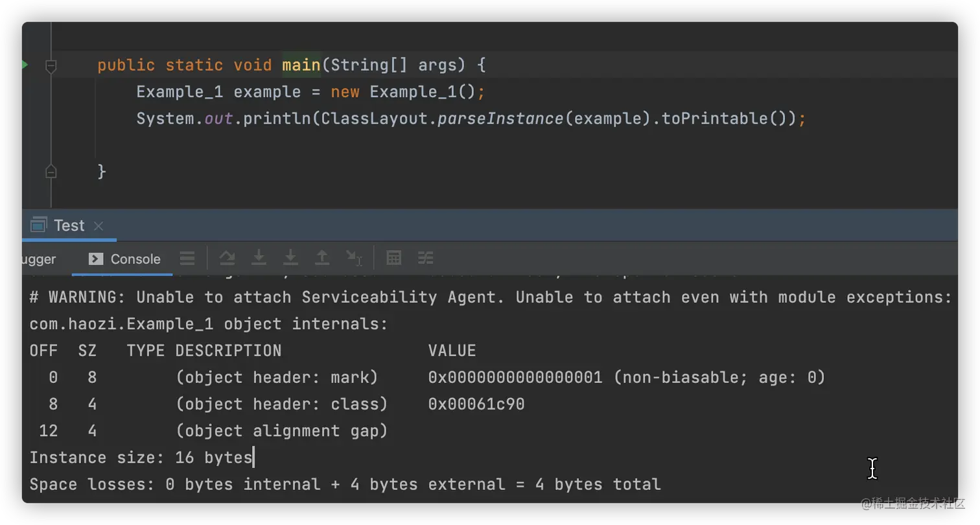980x525 pixels.
Task: Click the Test session window icon
Action: pyautogui.click(x=38, y=225)
